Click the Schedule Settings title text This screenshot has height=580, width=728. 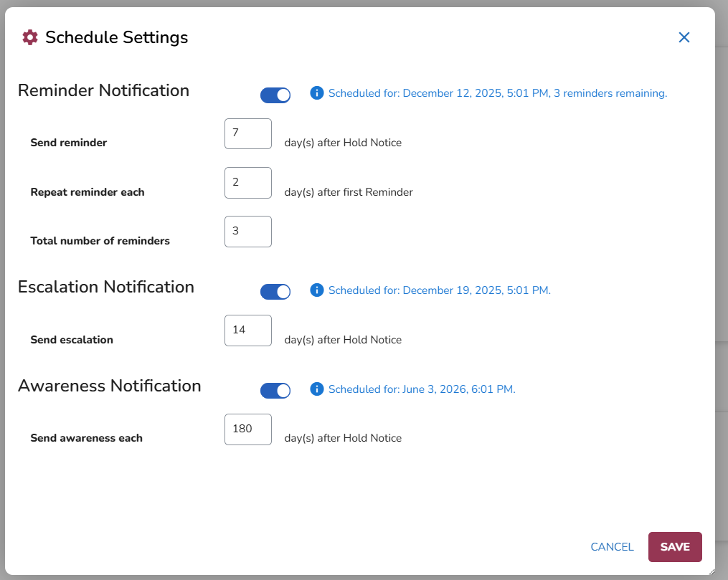[x=116, y=37]
